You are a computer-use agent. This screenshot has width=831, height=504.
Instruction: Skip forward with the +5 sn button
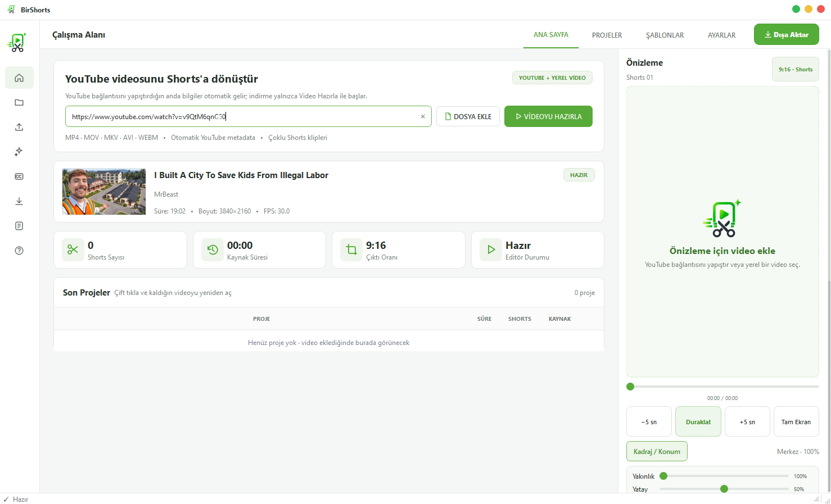(747, 421)
